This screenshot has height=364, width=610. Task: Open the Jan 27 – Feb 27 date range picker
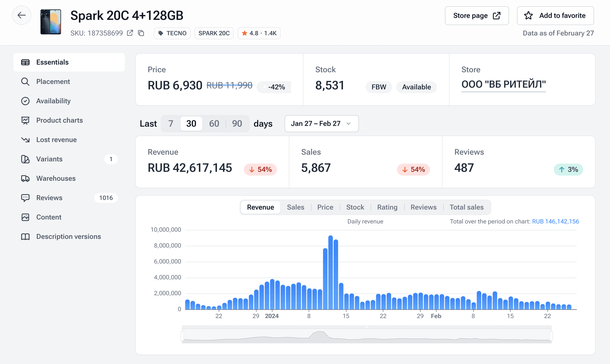(321, 123)
